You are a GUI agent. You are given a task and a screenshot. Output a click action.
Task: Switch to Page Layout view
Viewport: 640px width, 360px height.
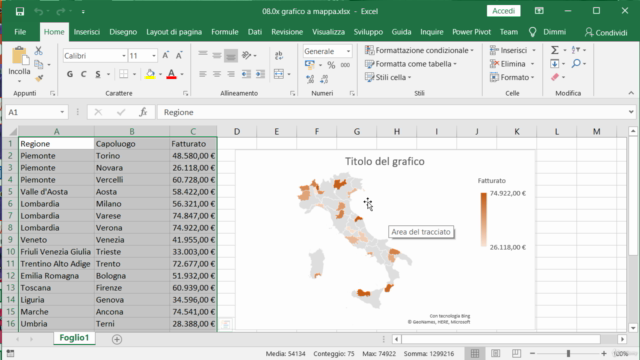coord(496,353)
